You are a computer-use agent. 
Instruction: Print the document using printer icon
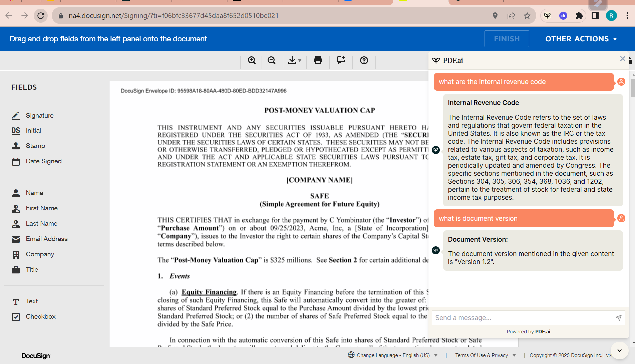tap(318, 60)
